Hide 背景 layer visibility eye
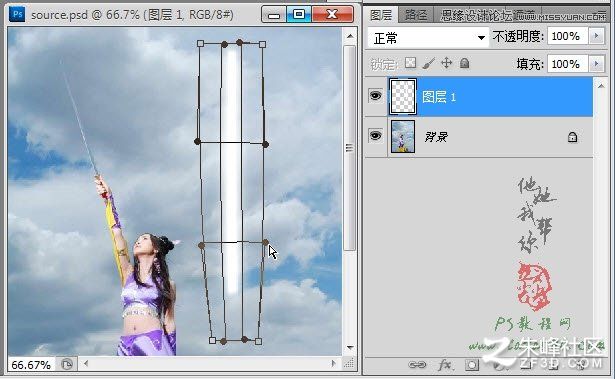The width and height of the screenshot is (615, 379). coord(375,136)
